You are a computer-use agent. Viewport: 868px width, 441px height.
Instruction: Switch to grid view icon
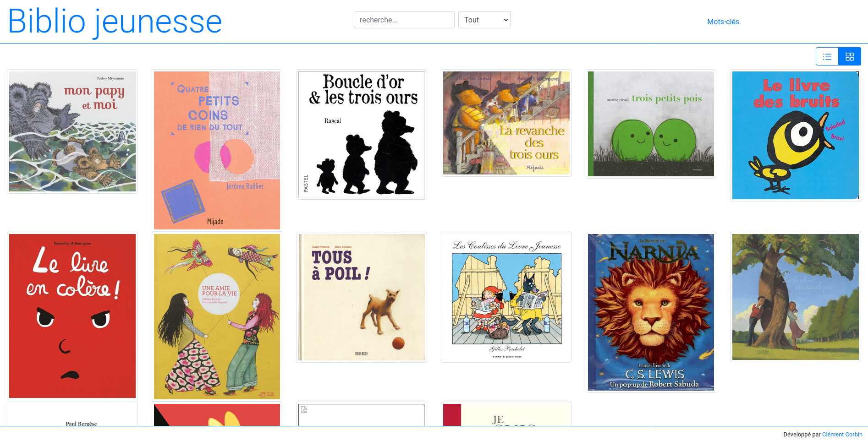pos(850,56)
